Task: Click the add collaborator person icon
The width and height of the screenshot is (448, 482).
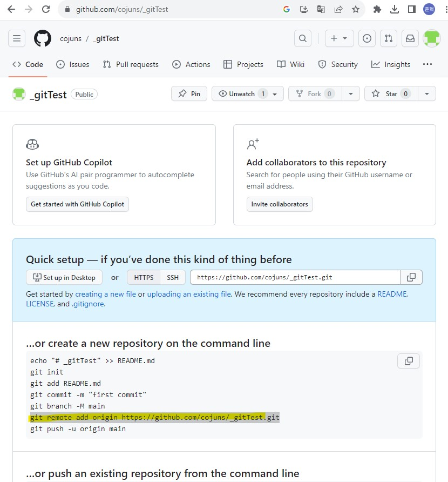Action: (x=253, y=144)
